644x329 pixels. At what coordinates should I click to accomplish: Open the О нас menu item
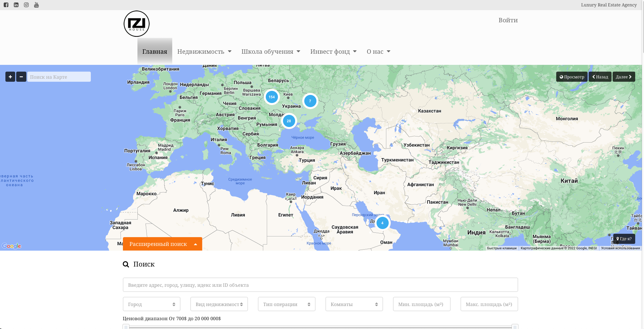pyautogui.click(x=379, y=51)
